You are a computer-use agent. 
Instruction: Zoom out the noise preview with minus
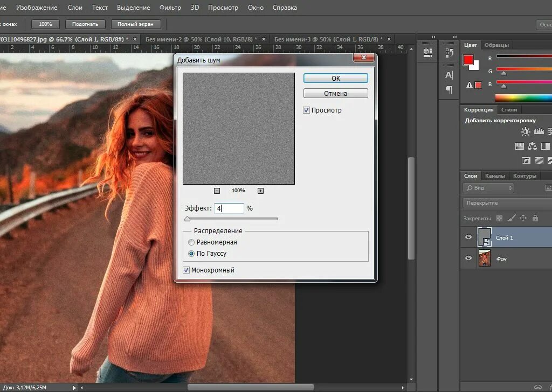(x=217, y=191)
